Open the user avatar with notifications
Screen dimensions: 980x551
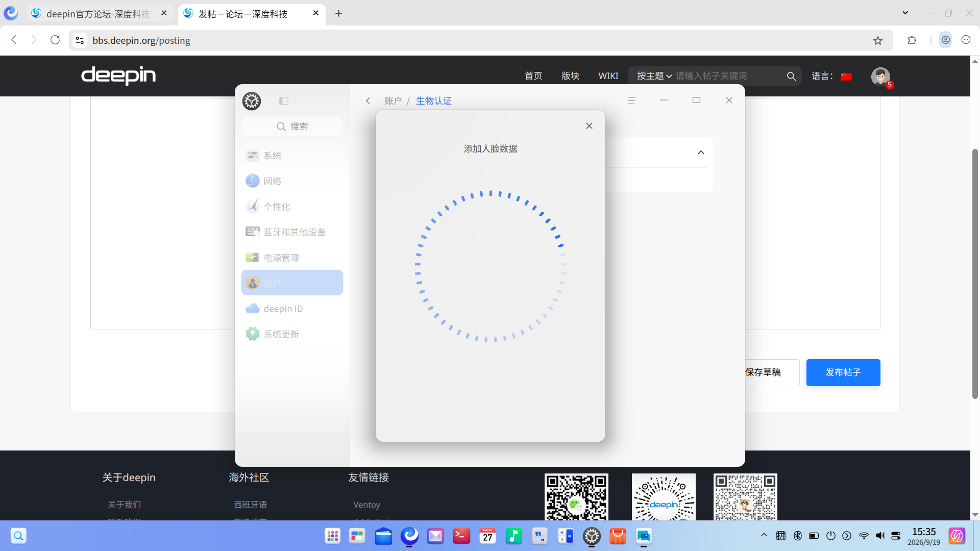(880, 77)
